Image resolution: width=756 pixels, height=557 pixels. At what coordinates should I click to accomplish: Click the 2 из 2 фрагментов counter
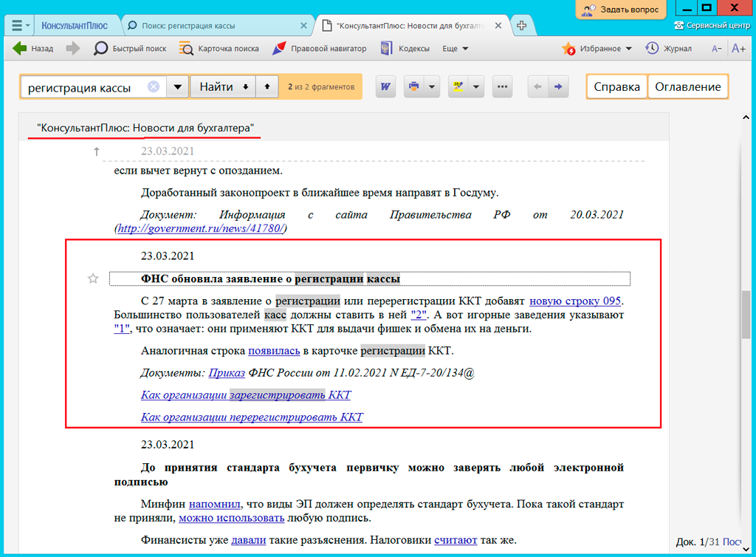tap(321, 87)
